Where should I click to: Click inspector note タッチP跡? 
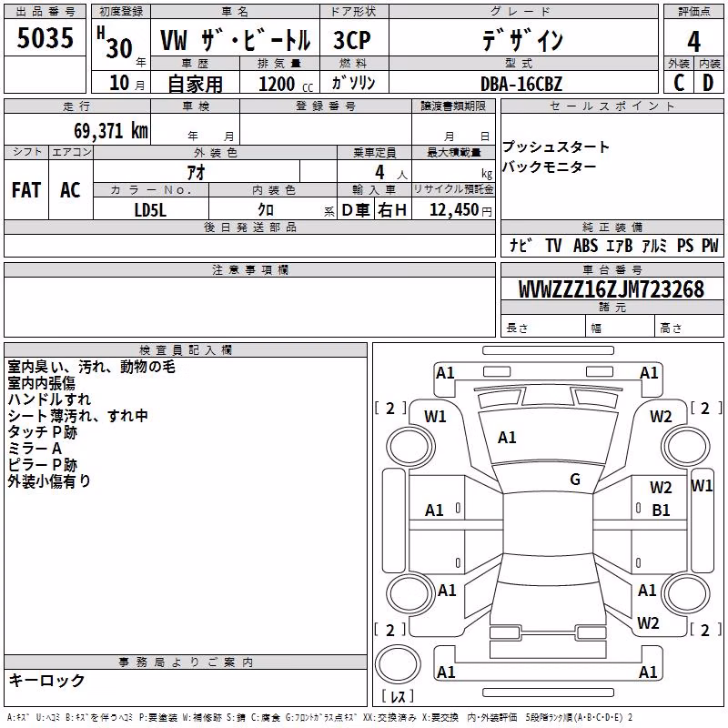coord(42,432)
